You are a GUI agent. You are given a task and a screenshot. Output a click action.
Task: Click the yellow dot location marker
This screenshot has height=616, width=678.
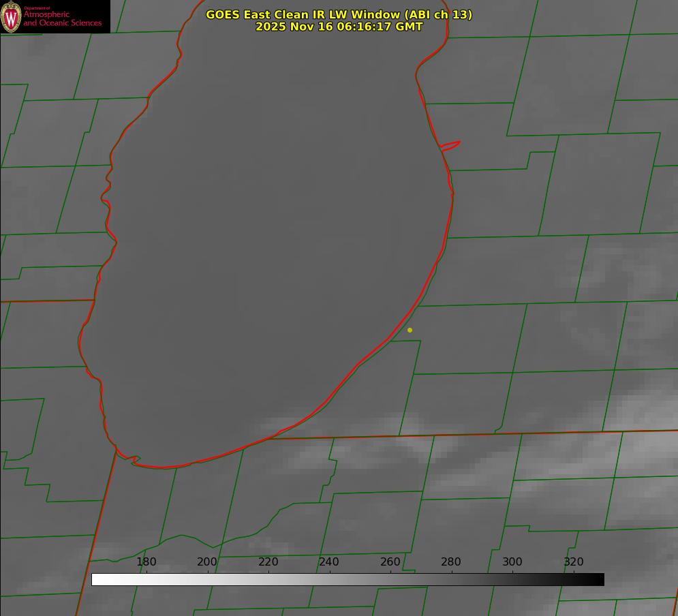(x=410, y=330)
